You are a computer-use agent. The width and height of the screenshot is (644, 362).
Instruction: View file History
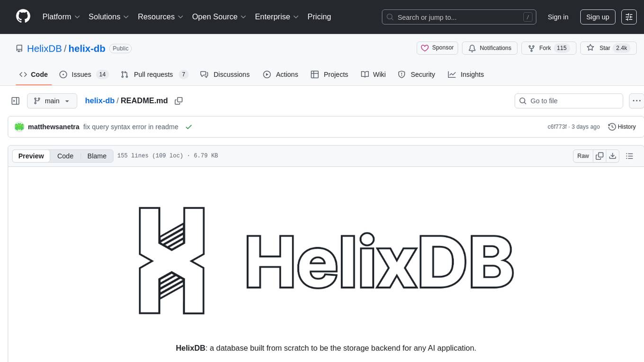tap(622, 127)
